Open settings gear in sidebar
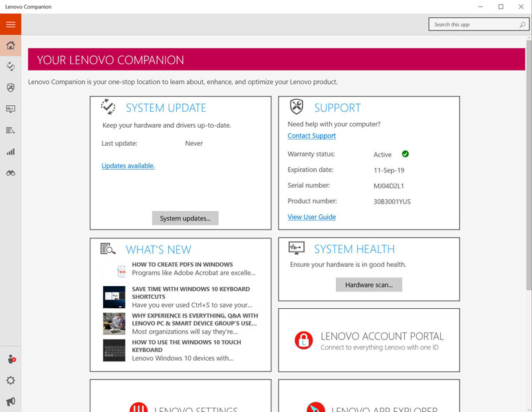 click(11, 381)
